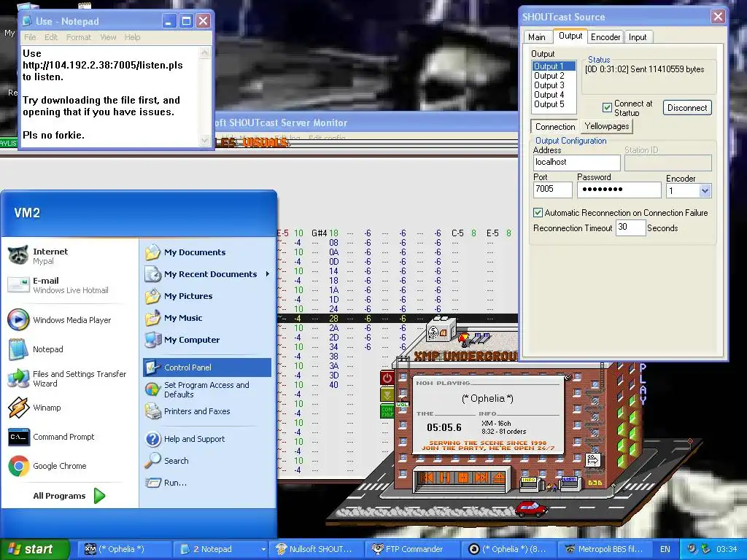Toggle Connect at Startup checkbox
Screen dimensions: 747x560
pyautogui.click(x=607, y=108)
